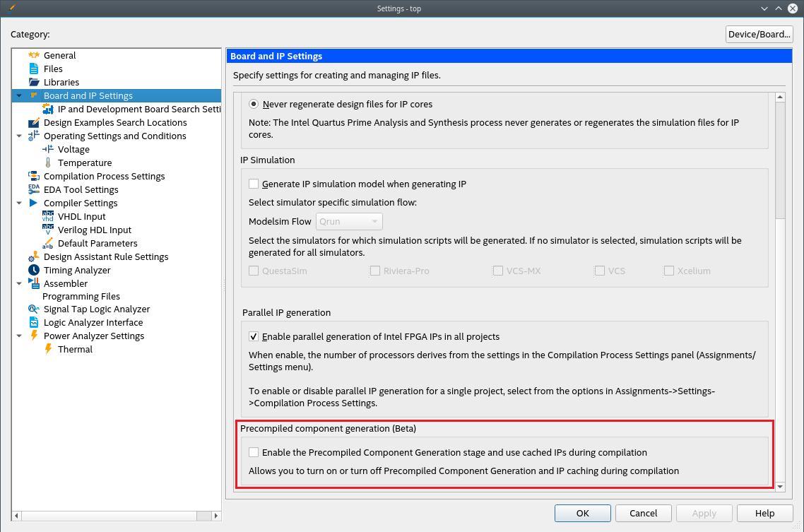This screenshot has height=532, width=804.
Task: Collapse the Power Analyzer Settings node
Action: click(x=19, y=336)
